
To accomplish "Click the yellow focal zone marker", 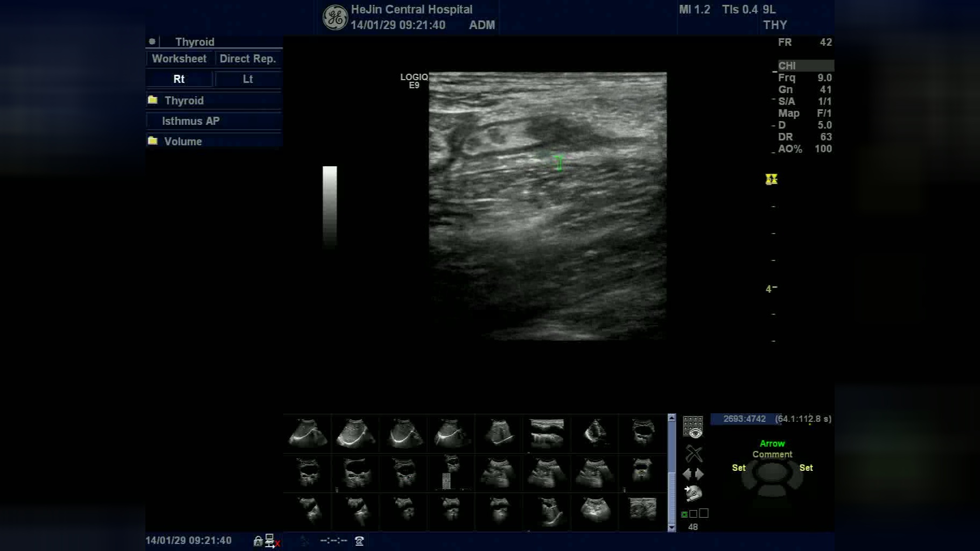I will [x=771, y=179].
